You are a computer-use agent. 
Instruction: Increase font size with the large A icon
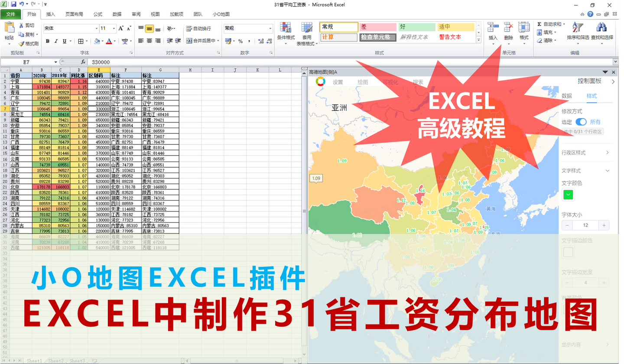(121, 28)
